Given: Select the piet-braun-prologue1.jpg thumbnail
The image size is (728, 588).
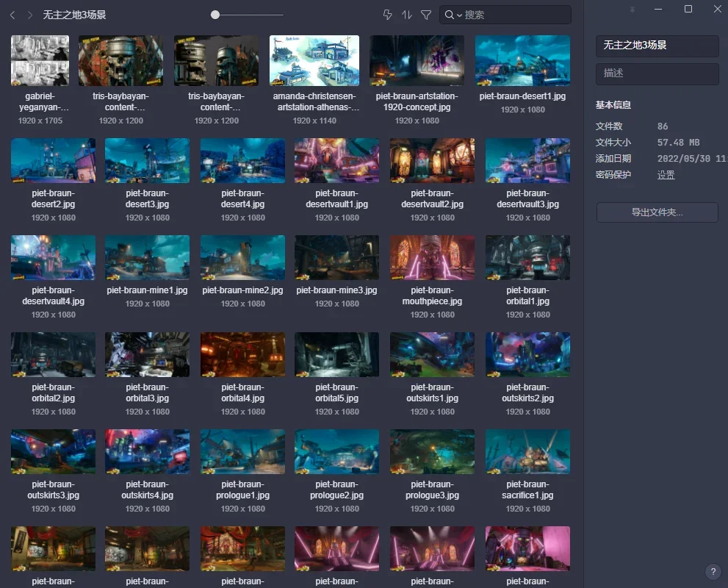Looking at the screenshot, I should 243,451.
